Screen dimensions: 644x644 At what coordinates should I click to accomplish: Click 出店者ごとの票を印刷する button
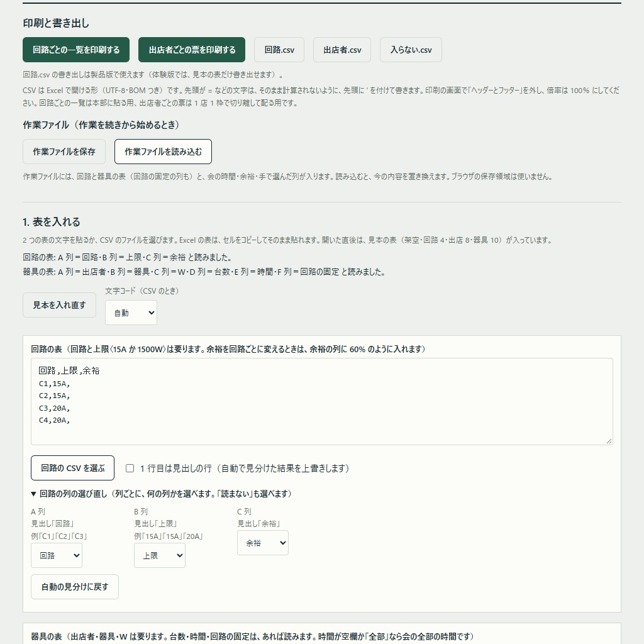(x=192, y=50)
